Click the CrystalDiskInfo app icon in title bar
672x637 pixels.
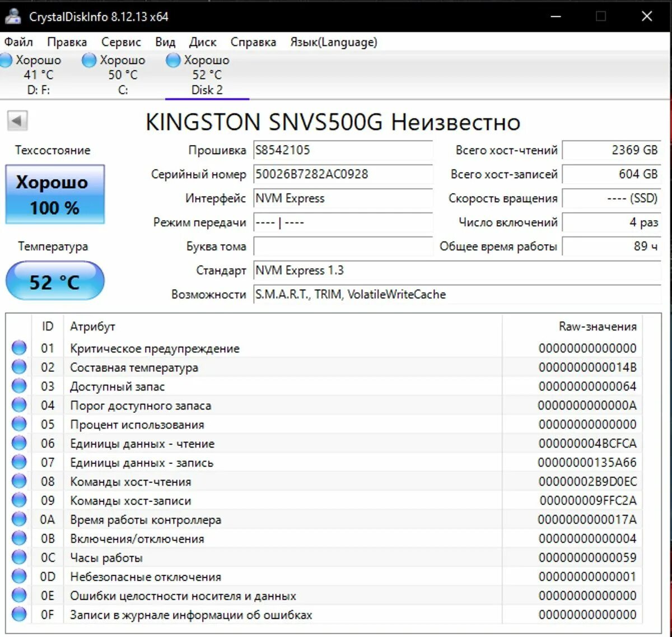coord(12,16)
